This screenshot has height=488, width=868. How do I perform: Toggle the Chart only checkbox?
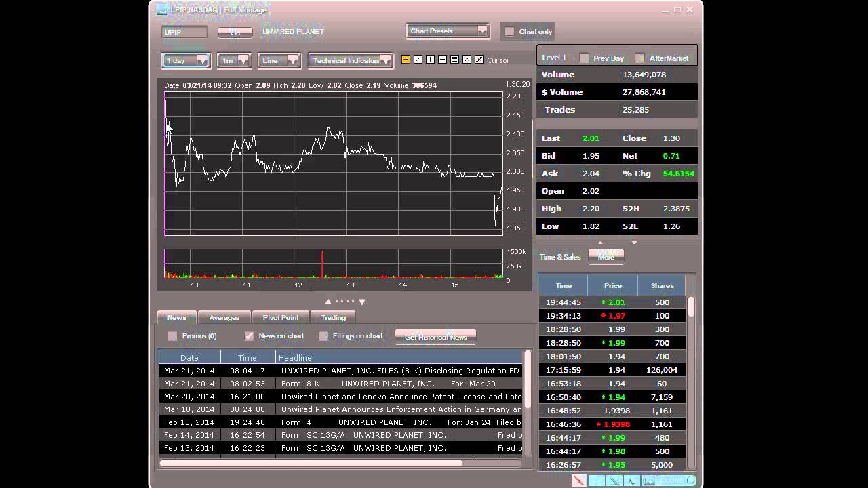tap(509, 31)
